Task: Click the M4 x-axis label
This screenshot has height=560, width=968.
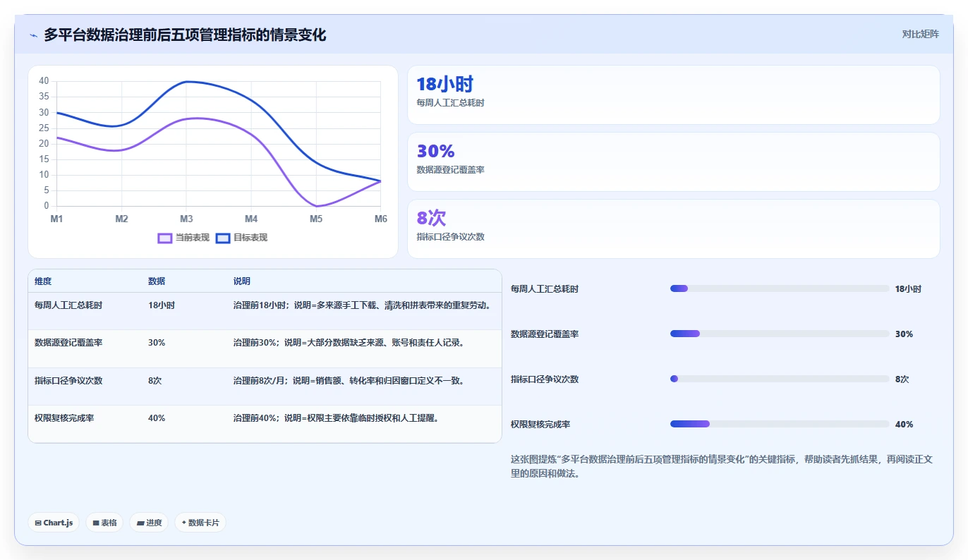Action: [x=251, y=219]
